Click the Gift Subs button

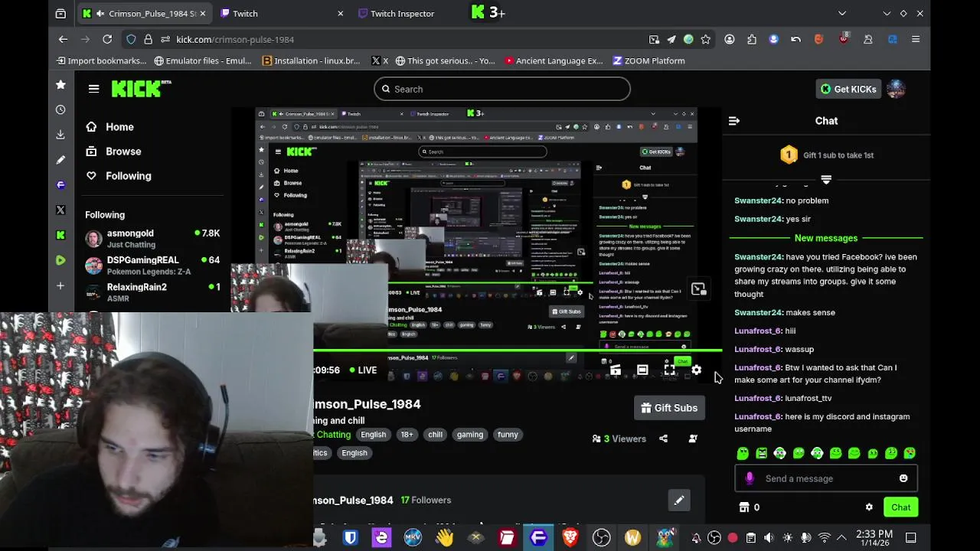pyautogui.click(x=669, y=408)
